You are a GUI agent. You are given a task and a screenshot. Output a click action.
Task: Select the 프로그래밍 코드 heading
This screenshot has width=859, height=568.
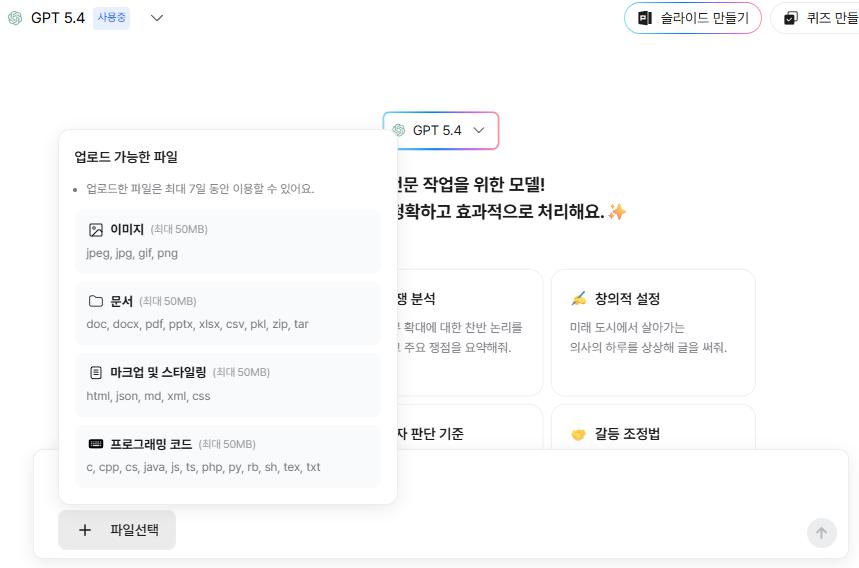click(151, 444)
